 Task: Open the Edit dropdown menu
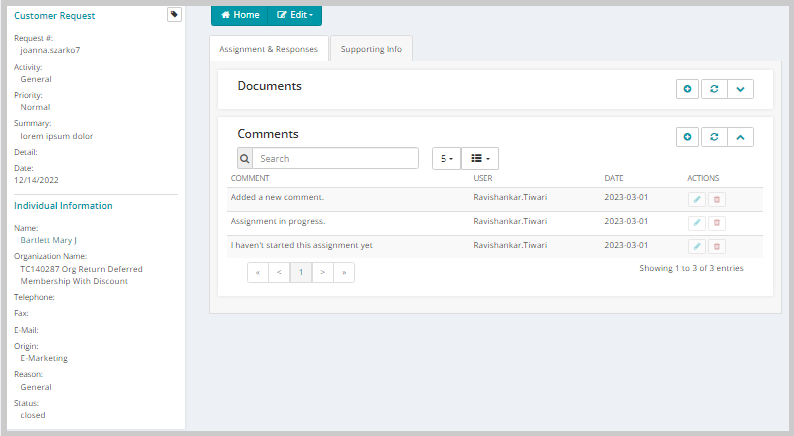click(x=295, y=15)
